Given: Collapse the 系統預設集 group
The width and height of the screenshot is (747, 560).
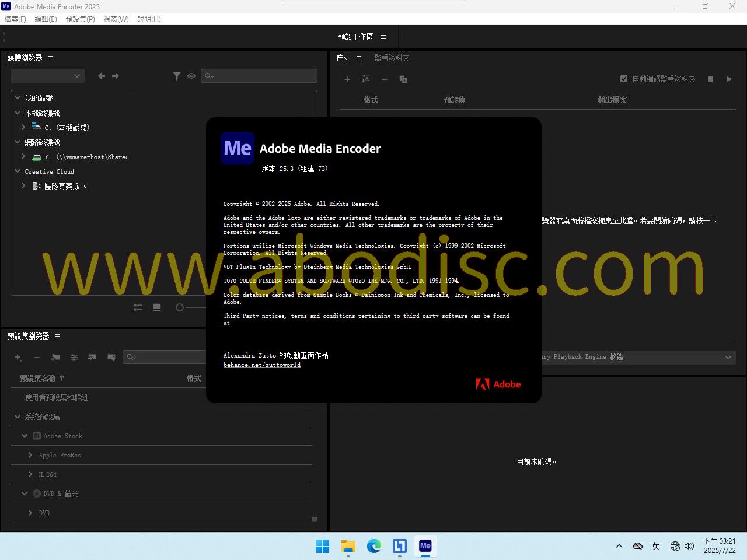Looking at the screenshot, I should pos(18,416).
